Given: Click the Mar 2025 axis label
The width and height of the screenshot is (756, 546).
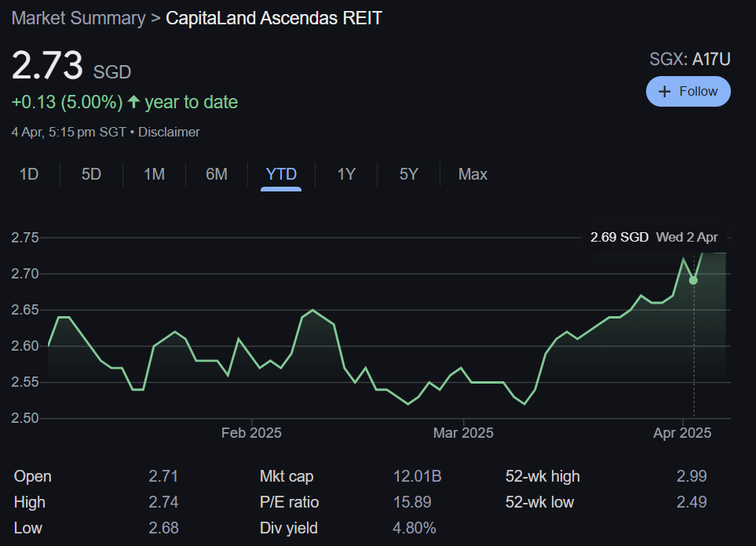Looking at the screenshot, I should click(x=463, y=433).
